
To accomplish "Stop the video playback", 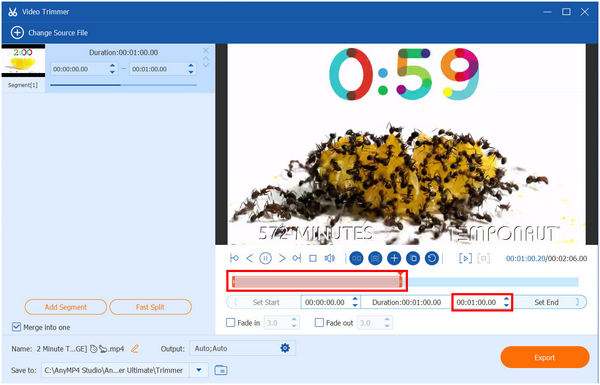I will tap(313, 258).
